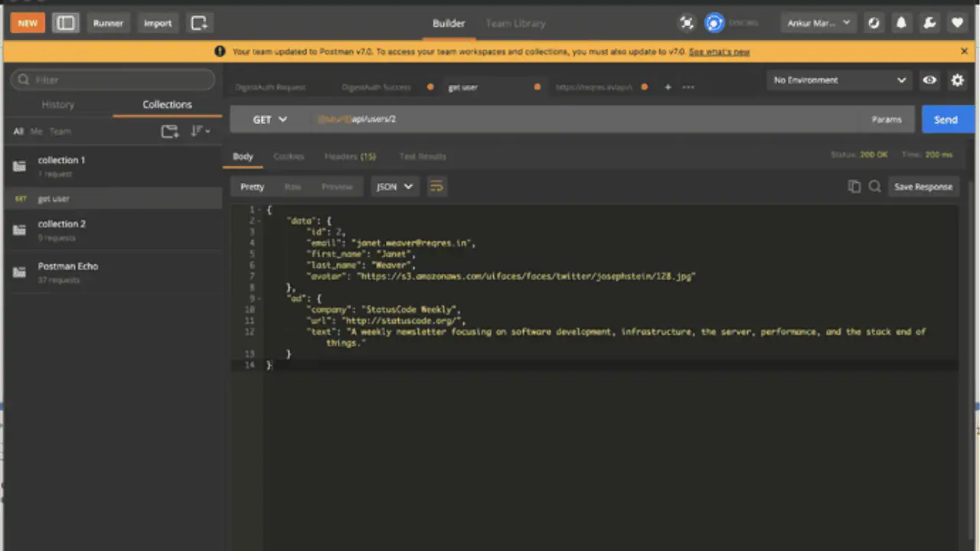Click the heart icon
Image resolution: width=980 pixels, height=551 pixels.
957,23
